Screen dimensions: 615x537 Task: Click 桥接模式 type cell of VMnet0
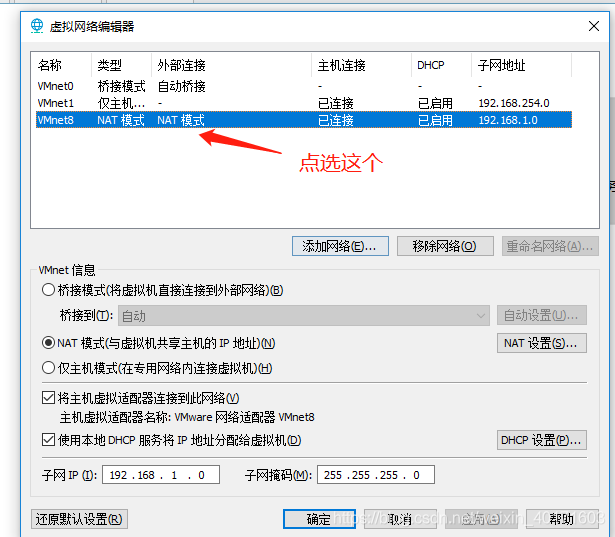tap(122, 86)
